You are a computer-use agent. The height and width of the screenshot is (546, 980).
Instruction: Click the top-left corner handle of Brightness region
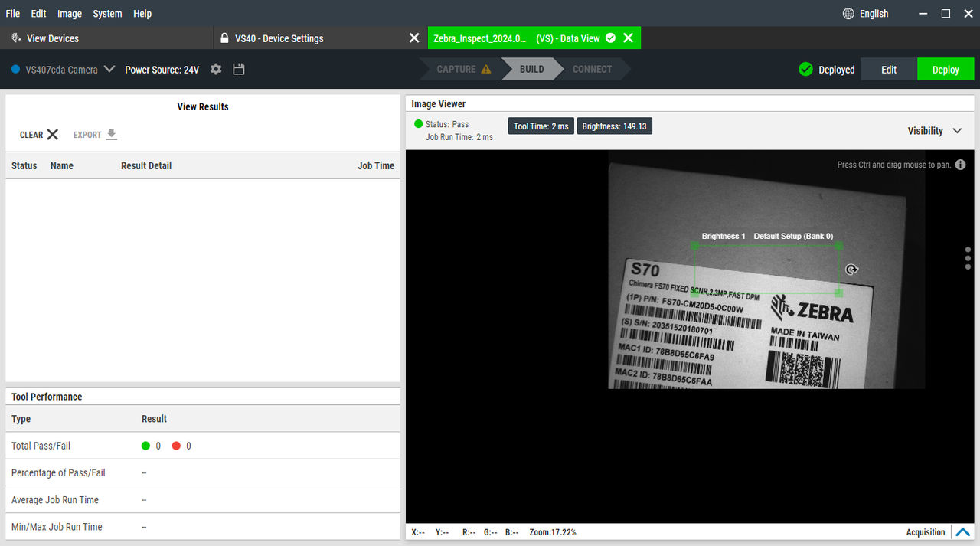(x=694, y=246)
